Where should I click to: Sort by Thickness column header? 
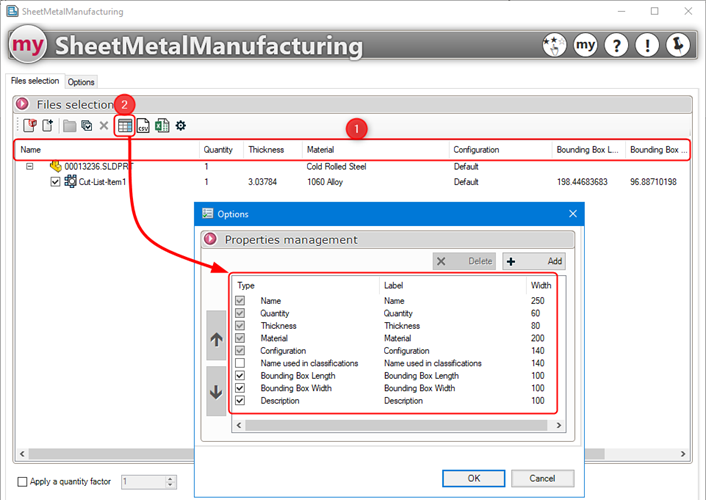click(273, 150)
